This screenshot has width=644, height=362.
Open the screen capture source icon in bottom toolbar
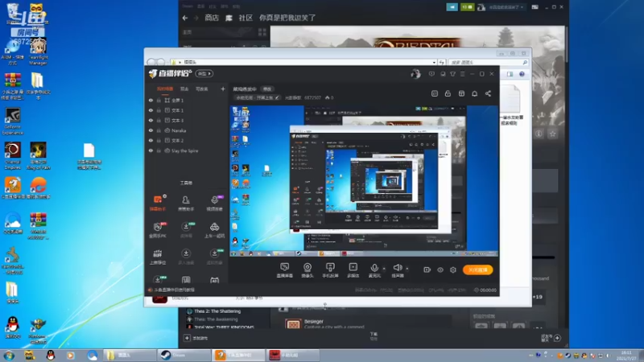pyautogui.click(x=284, y=267)
